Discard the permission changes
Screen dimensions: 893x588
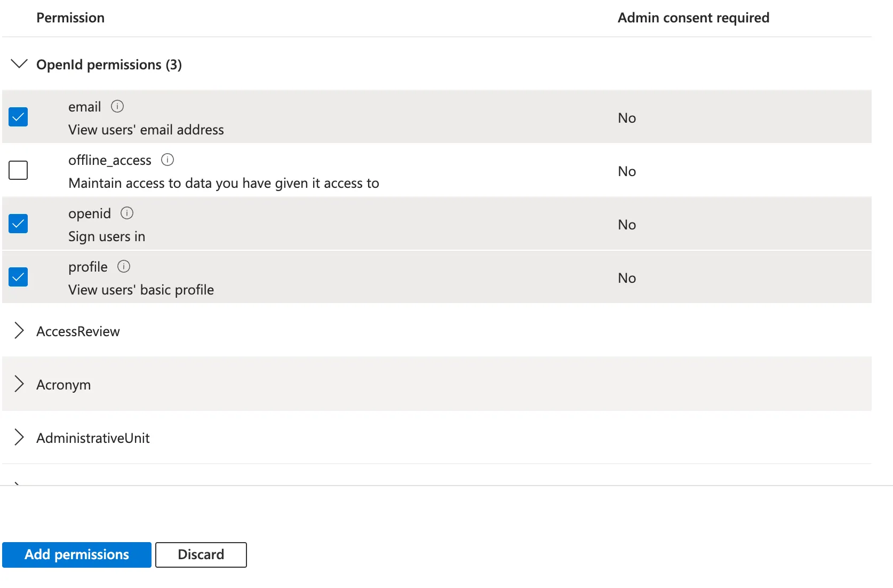pos(201,554)
